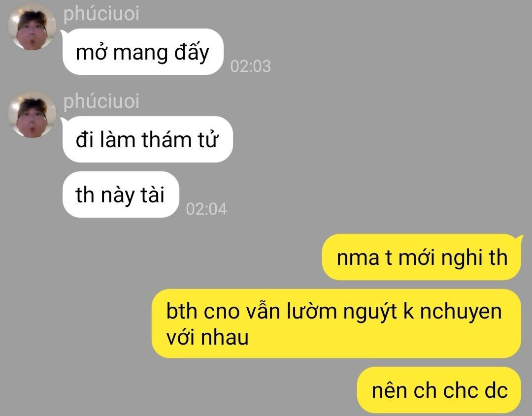Image resolution: width=532 pixels, height=416 pixels.
Task: Select the yellow 'nên ch chc dc' bubble
Action: [x=439, y=390]
